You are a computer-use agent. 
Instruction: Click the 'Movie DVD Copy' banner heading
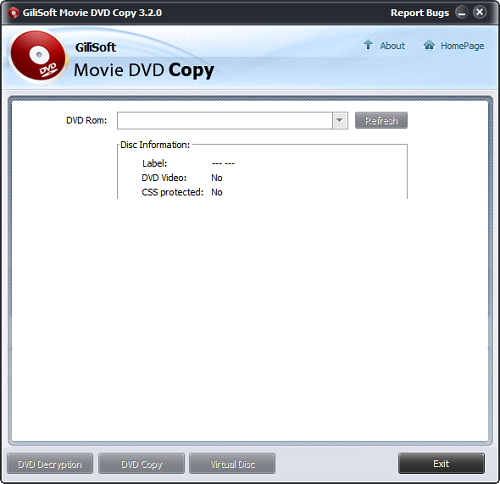(144, 71)
